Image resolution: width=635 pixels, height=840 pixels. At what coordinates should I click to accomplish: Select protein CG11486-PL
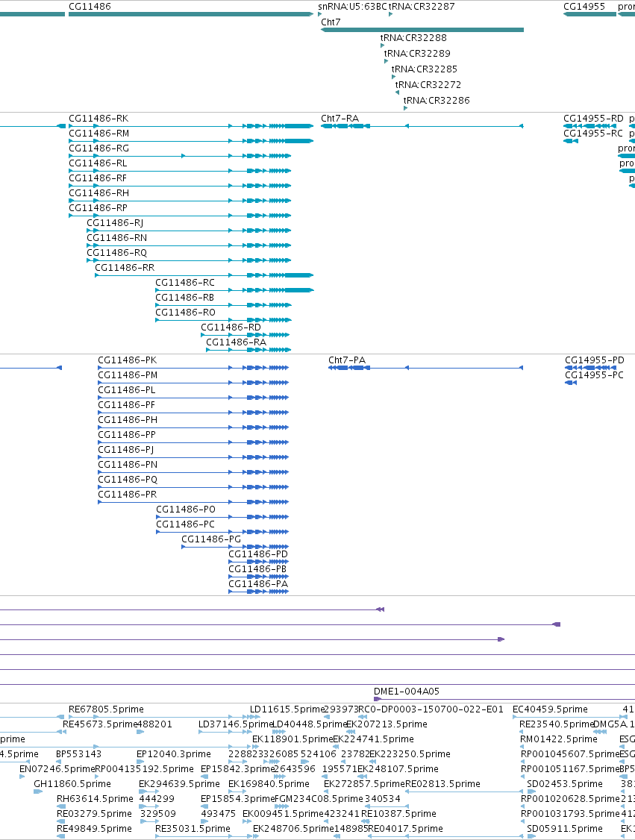[x=193, y=398]
